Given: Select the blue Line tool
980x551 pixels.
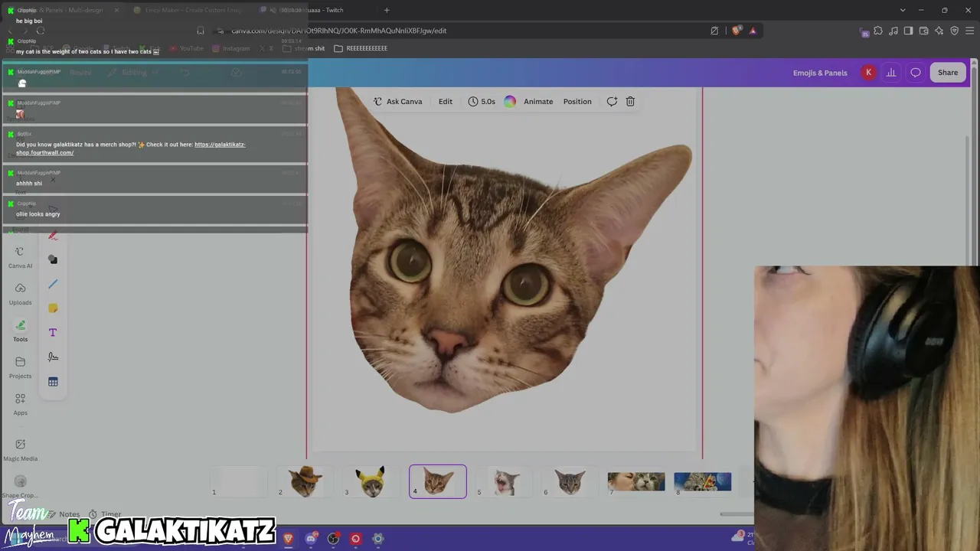Looking at the screenshot, I should [x=53, y=284].
